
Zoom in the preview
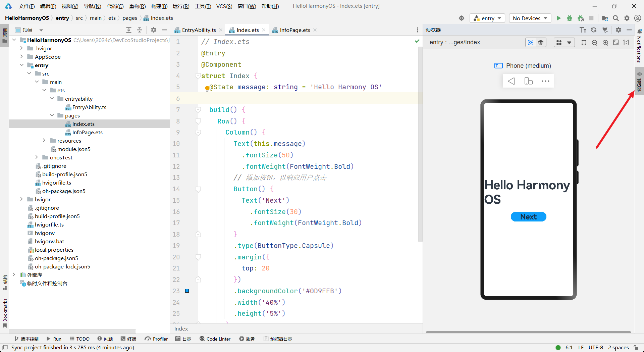[605, 42]
